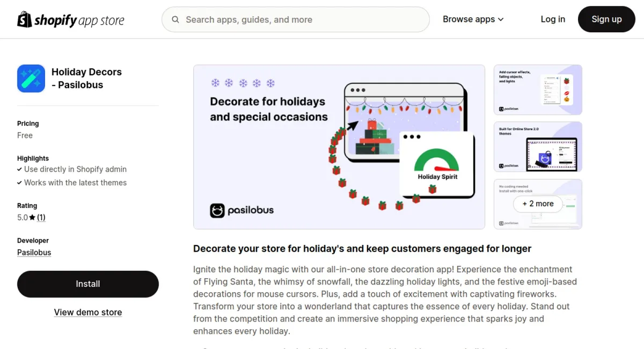Install the Holiday Decors app
644x349 pixels.
pyautogui.click(x=88, y=284)
